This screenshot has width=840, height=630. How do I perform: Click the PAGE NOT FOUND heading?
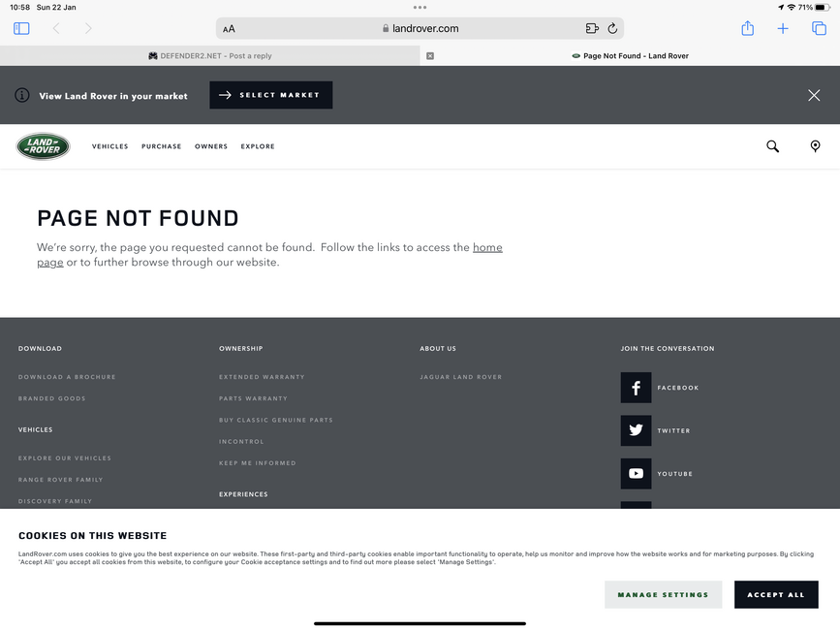pyautogui.click(x=138, y=219)
